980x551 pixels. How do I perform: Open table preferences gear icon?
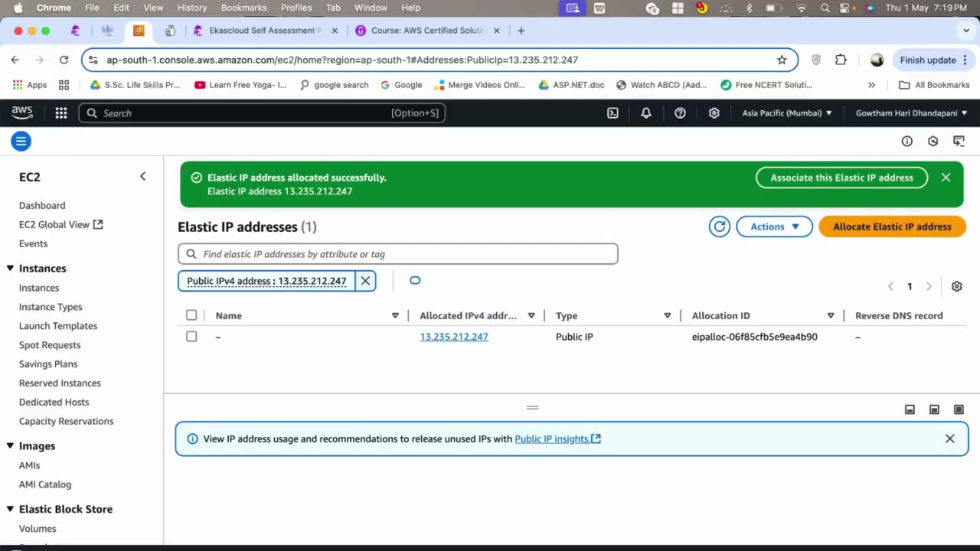[x=956, y=286]
